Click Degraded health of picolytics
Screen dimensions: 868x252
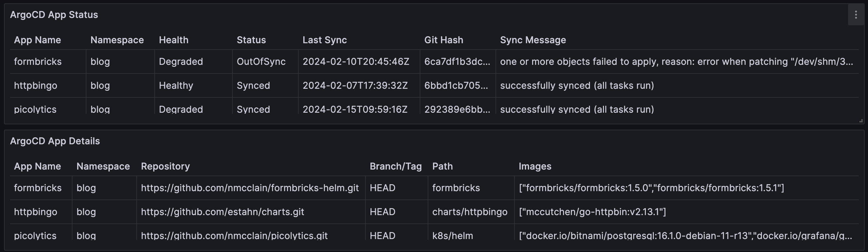click(181, 109)
